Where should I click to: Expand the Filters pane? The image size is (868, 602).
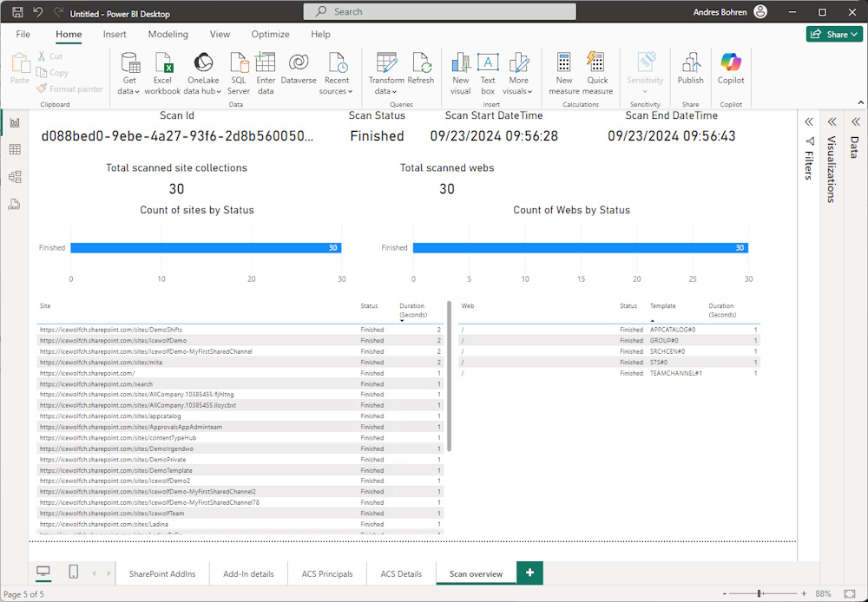(x=809, y=121)
